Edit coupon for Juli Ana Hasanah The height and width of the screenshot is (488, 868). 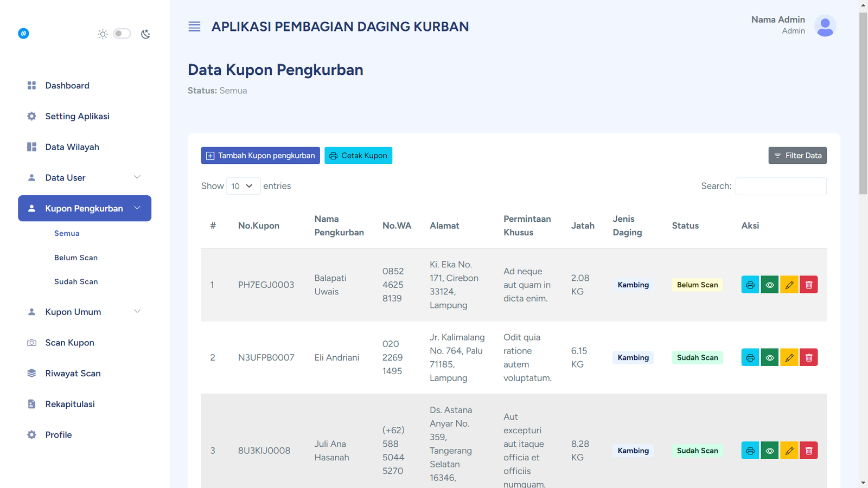(789, 451)
